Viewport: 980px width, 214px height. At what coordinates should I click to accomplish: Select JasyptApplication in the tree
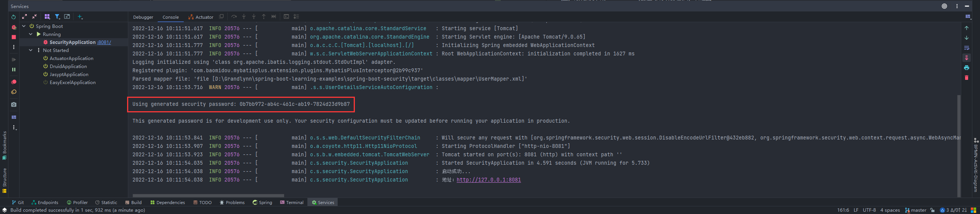pos(69,74)
